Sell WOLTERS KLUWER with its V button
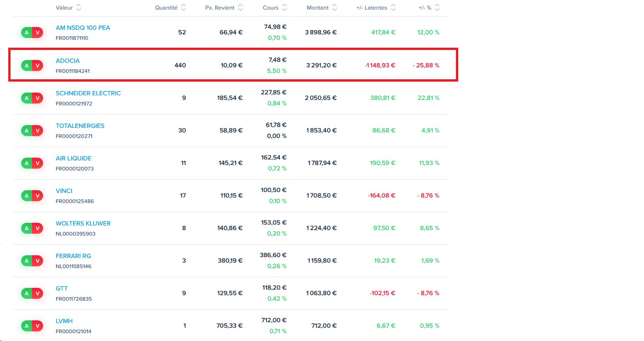The width and height of the screenshot is (644, 341). point(38,228)
